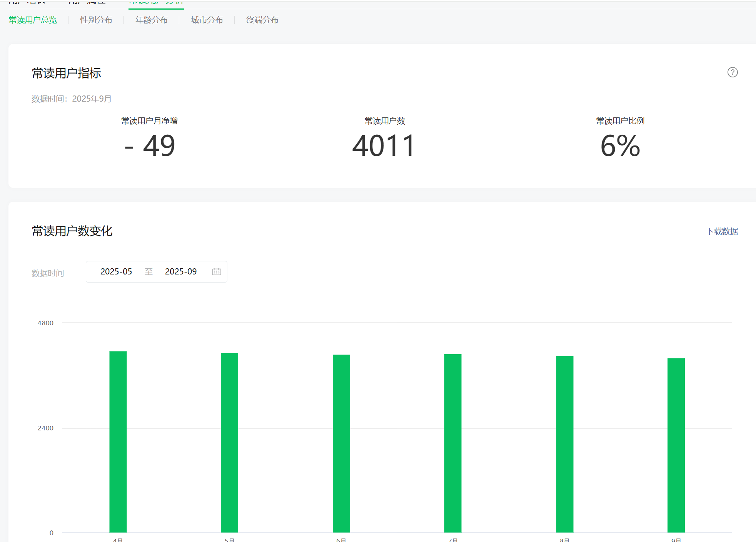Click the 常读用户数 value 4011
Viewport: 756px width, 542px height.
coord(384,146)
